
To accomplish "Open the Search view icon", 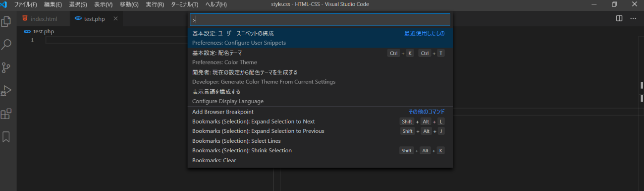I will point(6,45).
